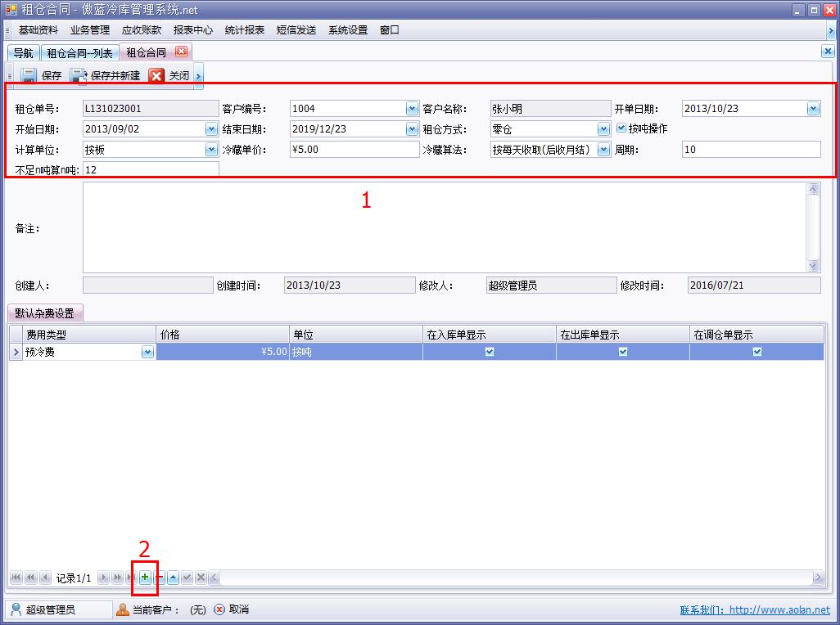The width and height of the screenshot is (840, 625).
Task: Click the 取消 cancel icon in status bar
Action: coord(219,609)
